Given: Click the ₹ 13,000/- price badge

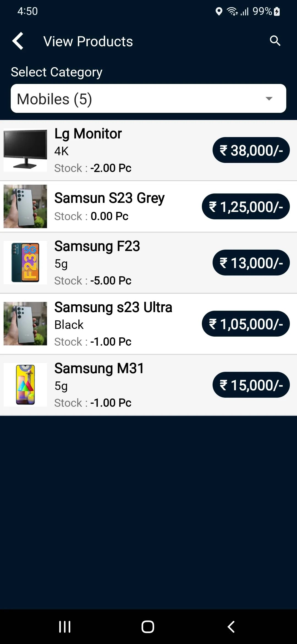Looking at the screenshot, I should tap(251, 263).
